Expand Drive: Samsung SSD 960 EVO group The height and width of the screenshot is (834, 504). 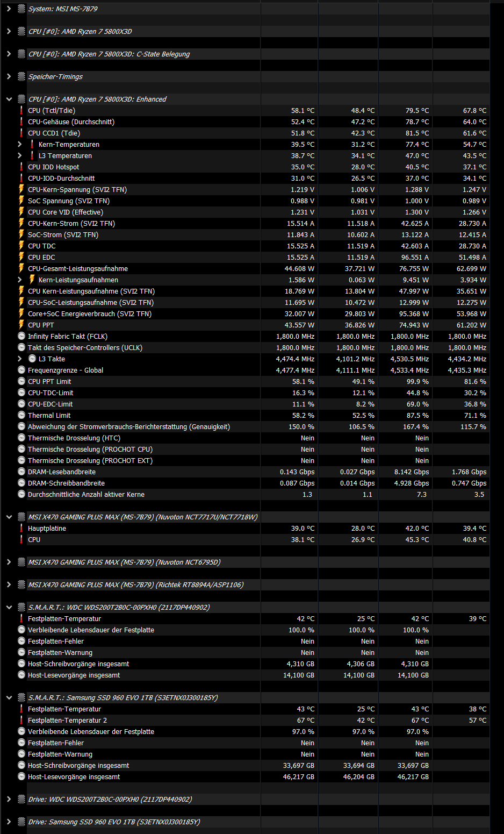point(9,822)
